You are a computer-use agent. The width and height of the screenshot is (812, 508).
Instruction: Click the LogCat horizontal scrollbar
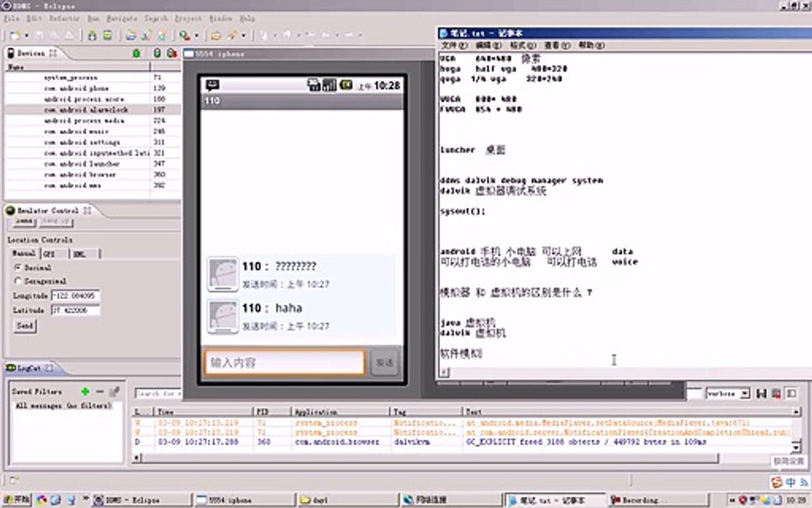pos(427,458)
